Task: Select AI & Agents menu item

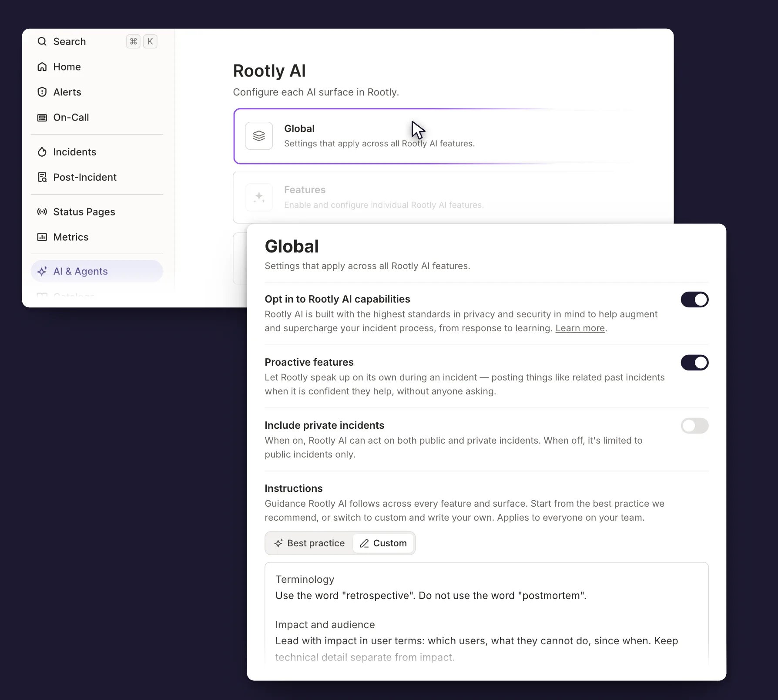Action: (x=97, y=271)
